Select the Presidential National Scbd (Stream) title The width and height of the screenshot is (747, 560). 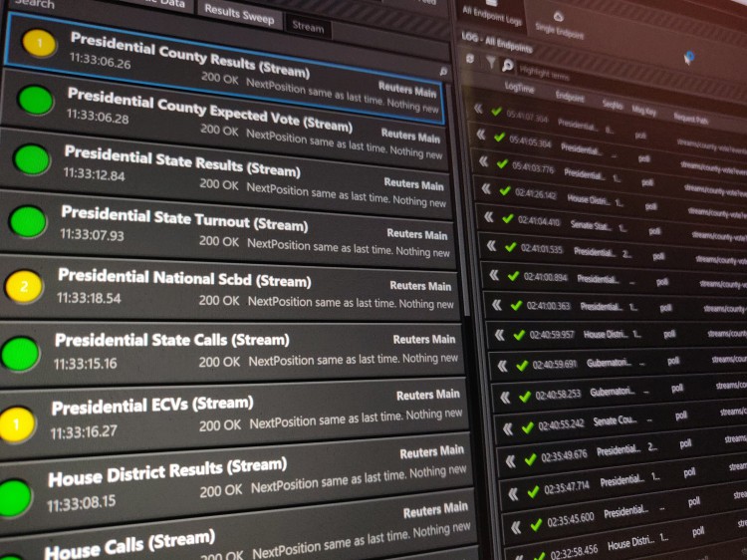184,278
